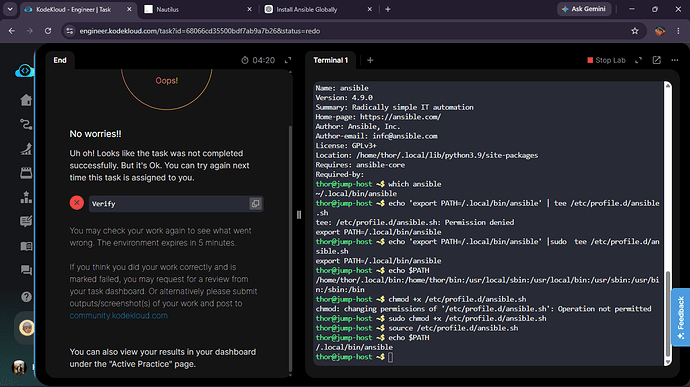The width and height of the screenshot is (690, 387).
Task: Copy the Verify text with copy icon
Action: point(255,203)
